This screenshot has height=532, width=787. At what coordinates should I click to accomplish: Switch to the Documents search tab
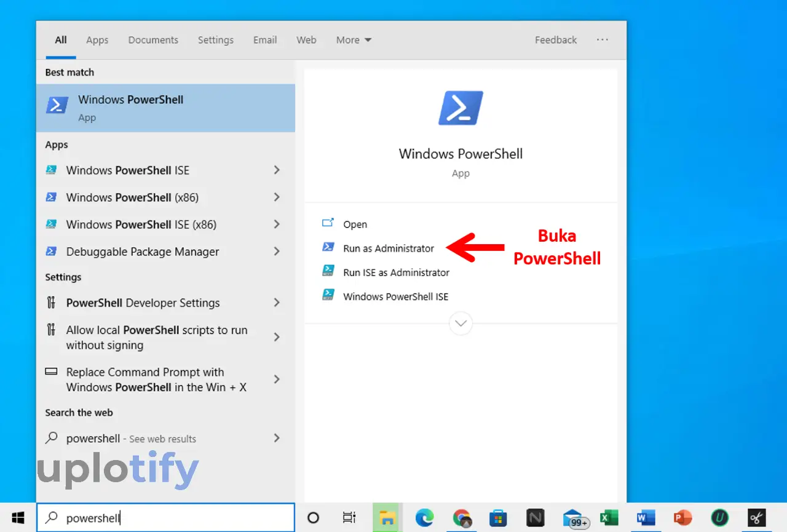tap(153, 40)
